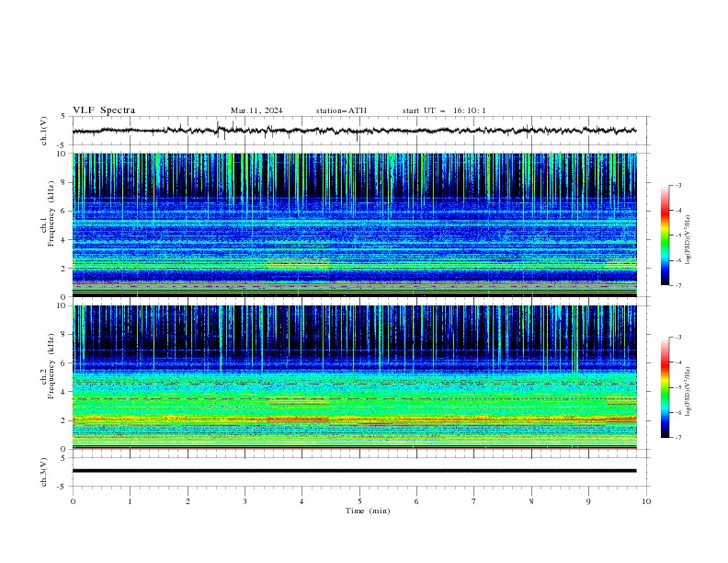Click the "VLF Spectra" plot title
The width and height of the screenshot is (728, 563).
click(x=104, y=110)
